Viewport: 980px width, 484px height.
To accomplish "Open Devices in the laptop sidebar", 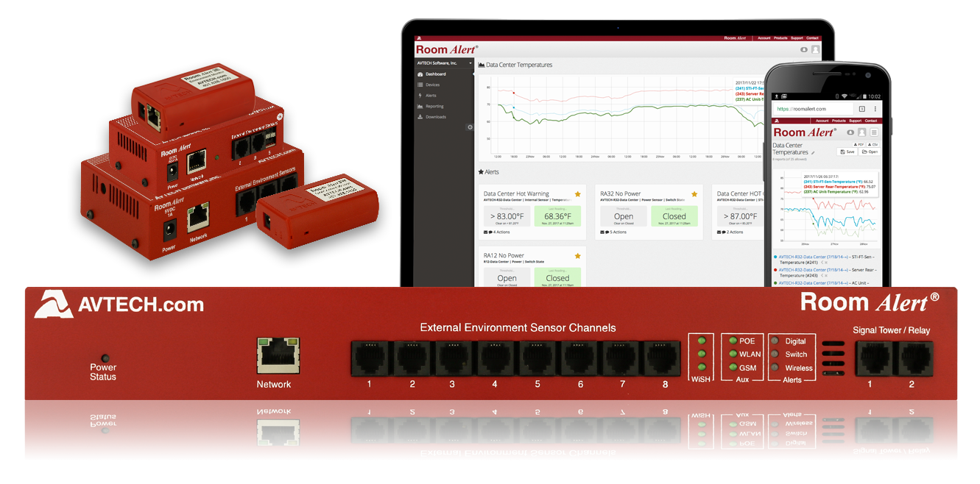I will point(432,85).
